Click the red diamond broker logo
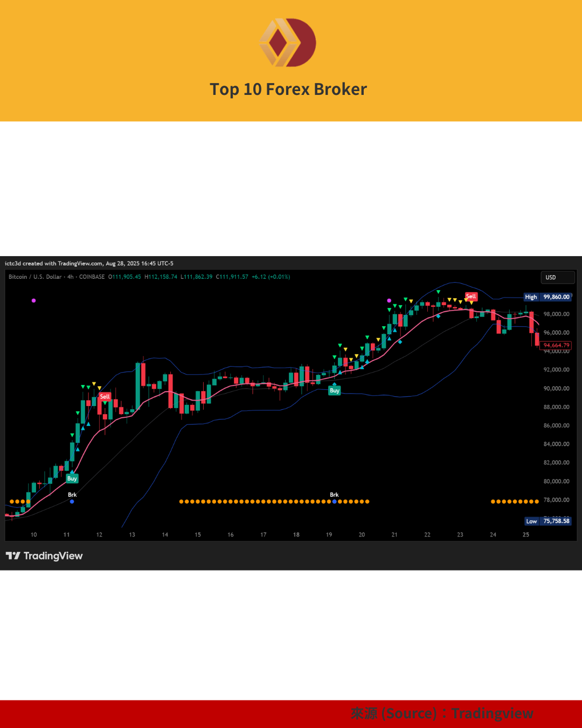 point(288,43)
